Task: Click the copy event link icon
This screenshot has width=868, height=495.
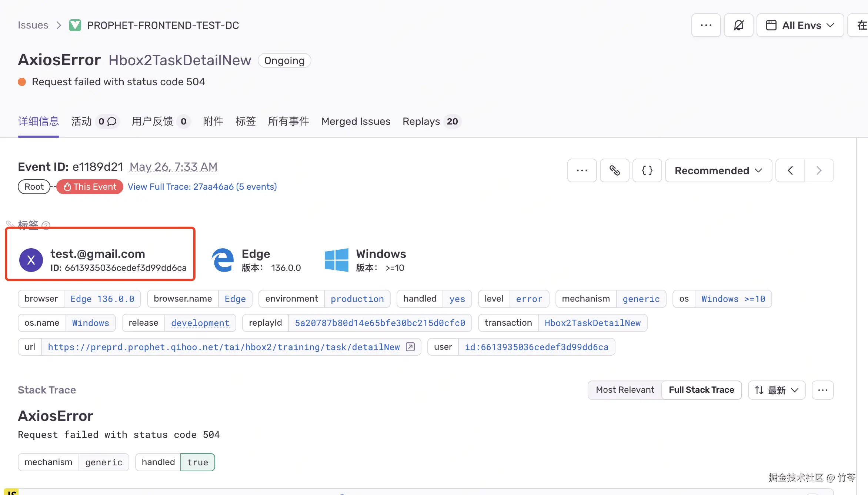Action: [614, 170]
